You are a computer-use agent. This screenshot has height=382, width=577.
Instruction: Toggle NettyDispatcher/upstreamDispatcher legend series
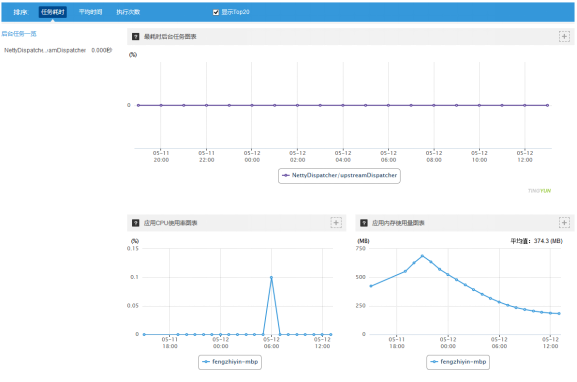[x=339, y=176]
